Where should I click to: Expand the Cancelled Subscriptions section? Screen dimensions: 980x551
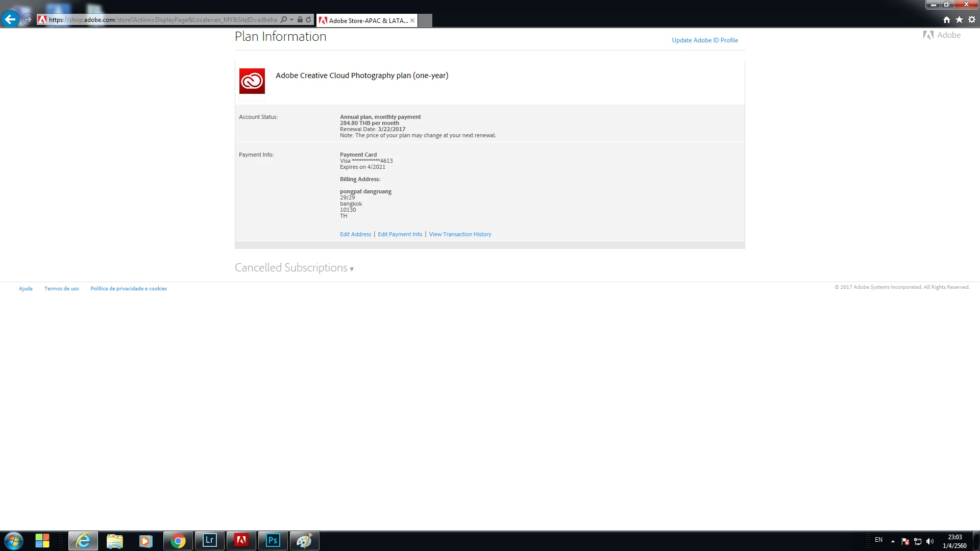(x=294, y=268)
